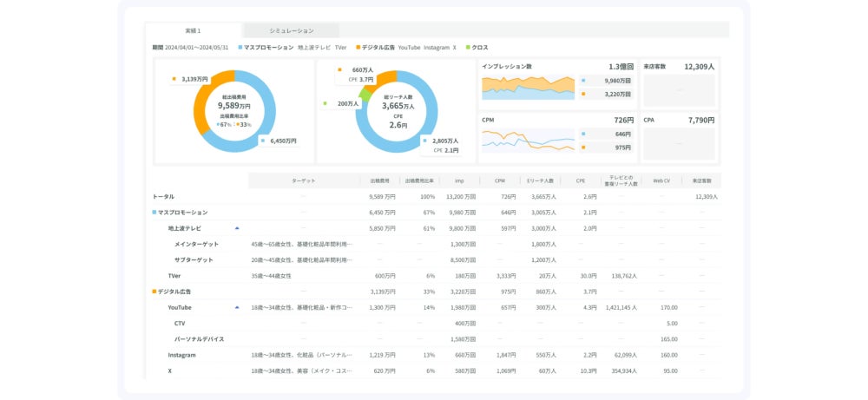Click the 1,421,145人 overlap reach cell
The height and width of the screenshot is (400, 868).
pyautogui.click(x=622, y=307)
